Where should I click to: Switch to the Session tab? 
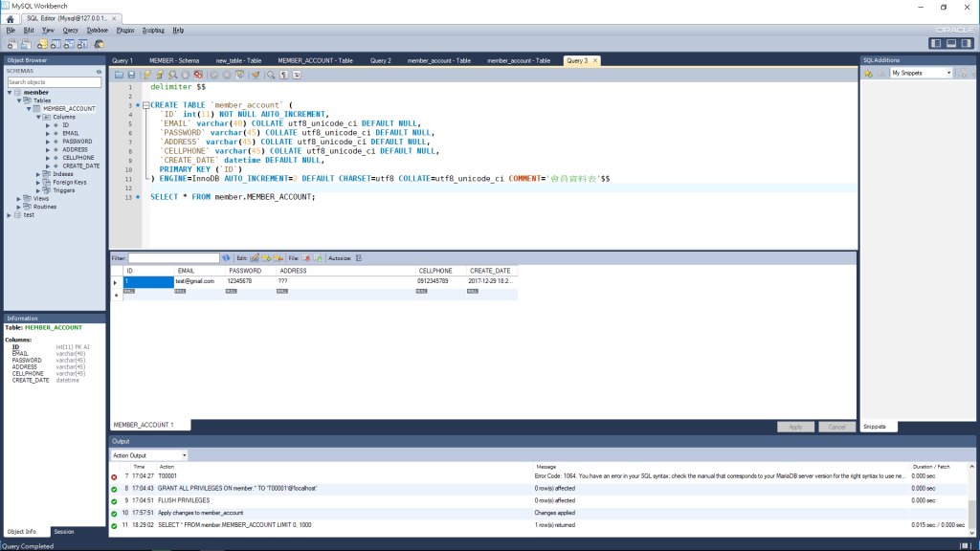64,532
